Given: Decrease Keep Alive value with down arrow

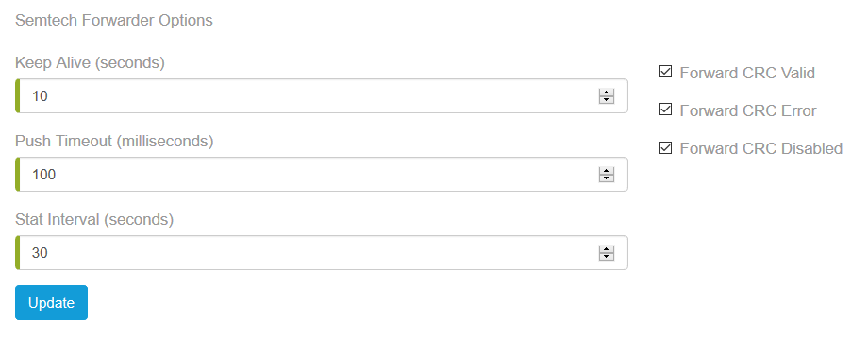Looking at the screenshot, I should (x=607, y=100).
